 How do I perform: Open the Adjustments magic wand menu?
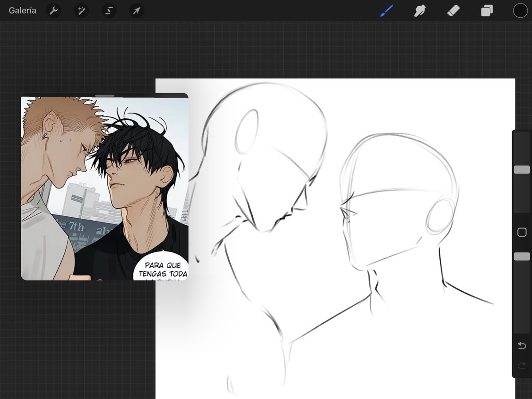81,11
